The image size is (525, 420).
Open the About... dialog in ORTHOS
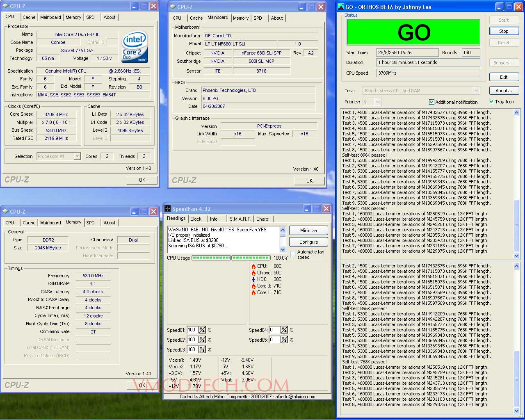point(504,91)
